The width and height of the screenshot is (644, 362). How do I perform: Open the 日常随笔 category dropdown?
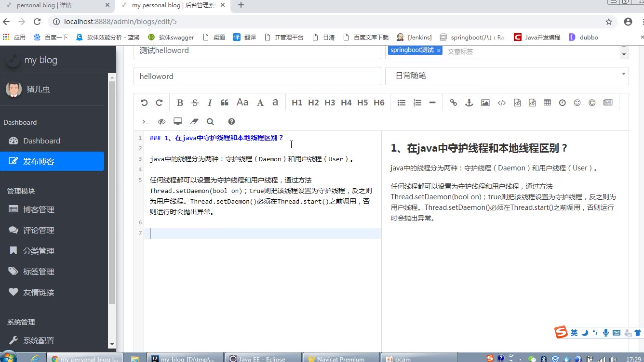click(x=507, y=76)
